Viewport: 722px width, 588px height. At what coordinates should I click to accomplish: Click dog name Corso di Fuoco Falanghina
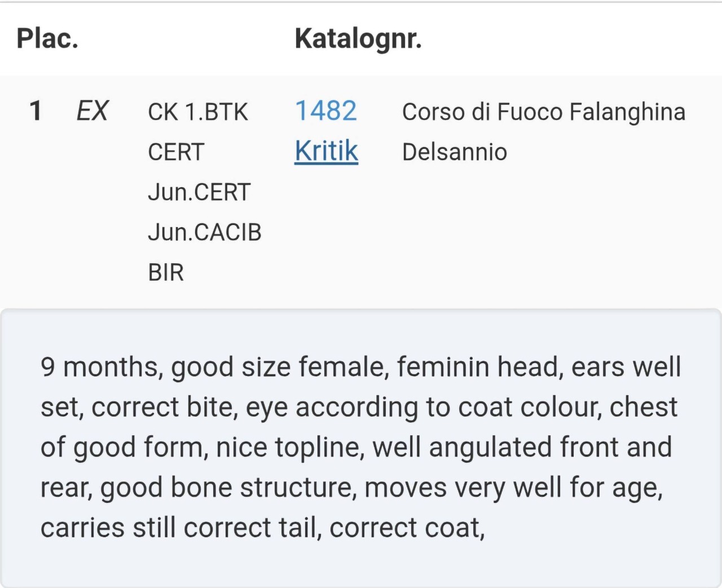tap(543, 112)
